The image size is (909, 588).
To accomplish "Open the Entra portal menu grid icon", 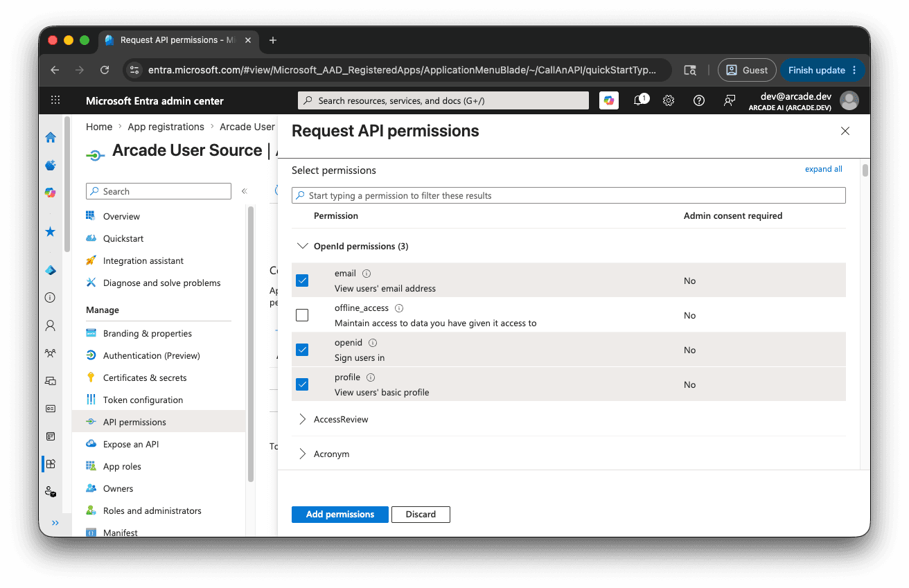I will [55, 100].
